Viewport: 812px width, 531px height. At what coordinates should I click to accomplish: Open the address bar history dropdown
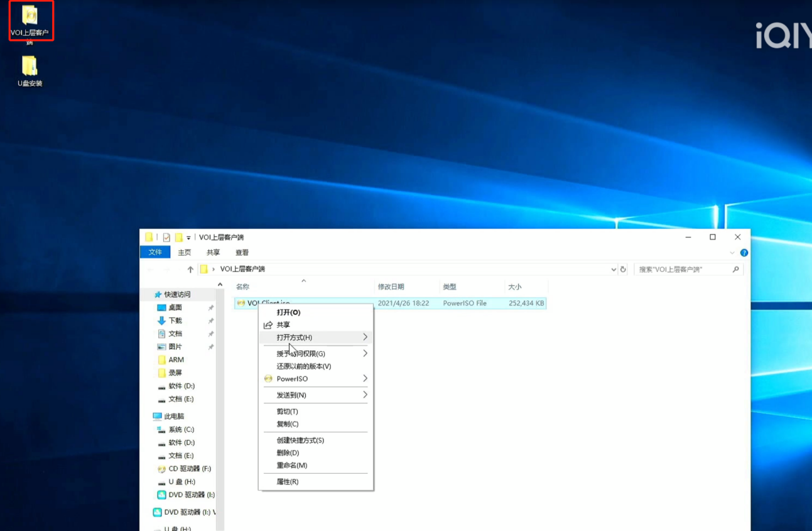point(614,270)
